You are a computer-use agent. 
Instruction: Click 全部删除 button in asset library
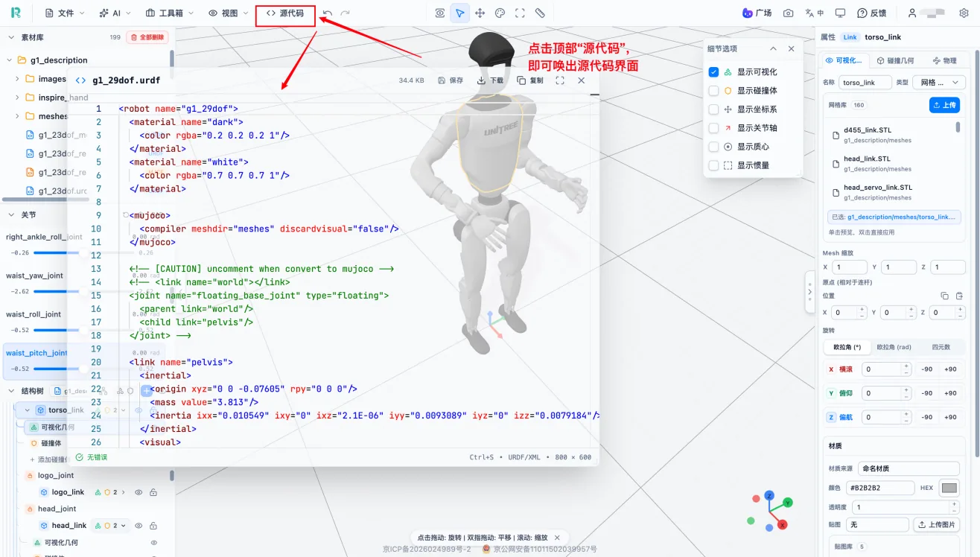click(147, 37)
